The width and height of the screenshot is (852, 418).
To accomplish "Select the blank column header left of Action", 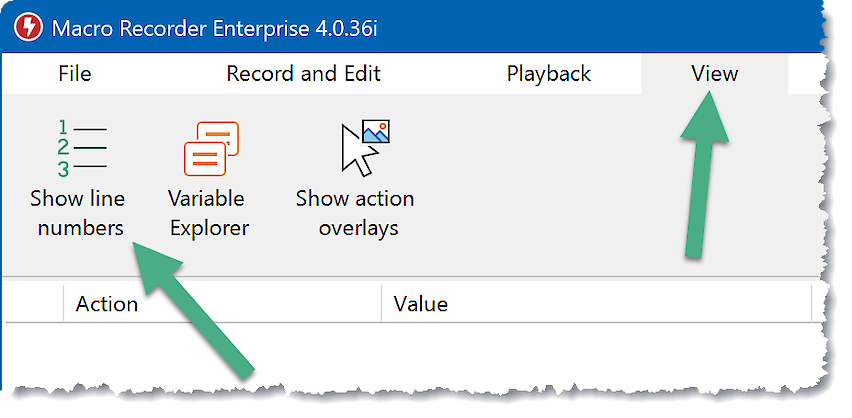I will point(32,304).
